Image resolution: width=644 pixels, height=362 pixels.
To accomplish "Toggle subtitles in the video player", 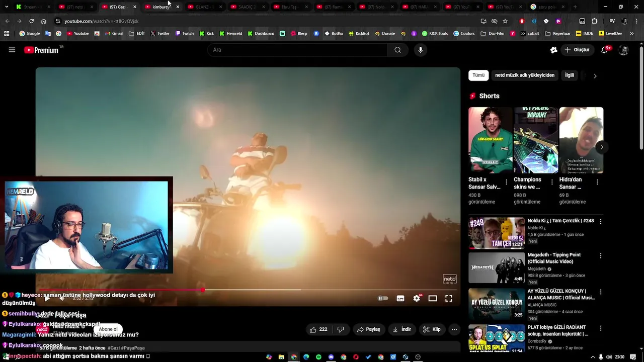I will click(400, 299).
